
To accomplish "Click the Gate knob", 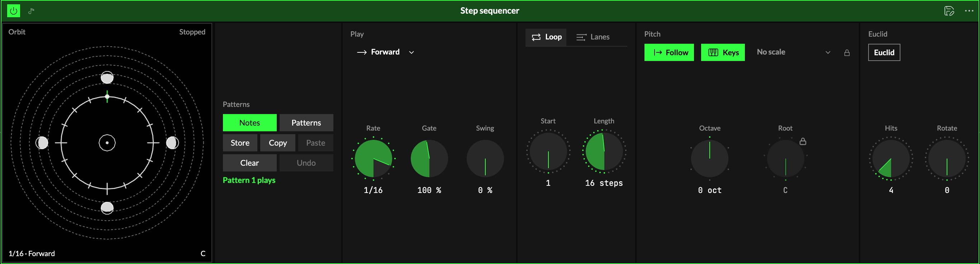I will pos(429,159).
